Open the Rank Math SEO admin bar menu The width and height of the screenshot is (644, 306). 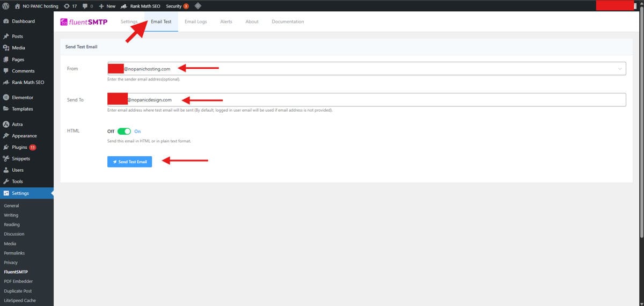point(141,6)
